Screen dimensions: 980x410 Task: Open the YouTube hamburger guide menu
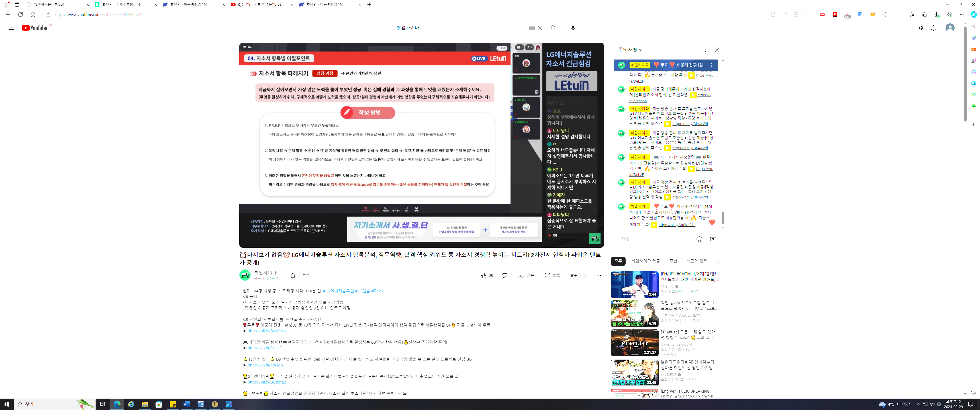tap(11, 28)
